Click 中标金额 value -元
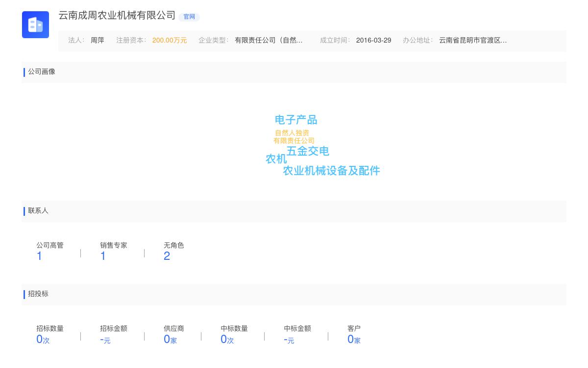This screenshot has height=368, width=588. (x=289, y=340)
